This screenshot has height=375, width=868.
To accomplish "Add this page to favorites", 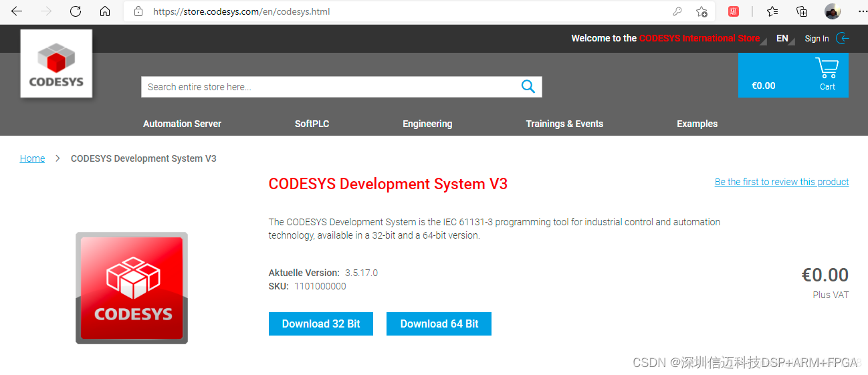I will tap(701, 11).
